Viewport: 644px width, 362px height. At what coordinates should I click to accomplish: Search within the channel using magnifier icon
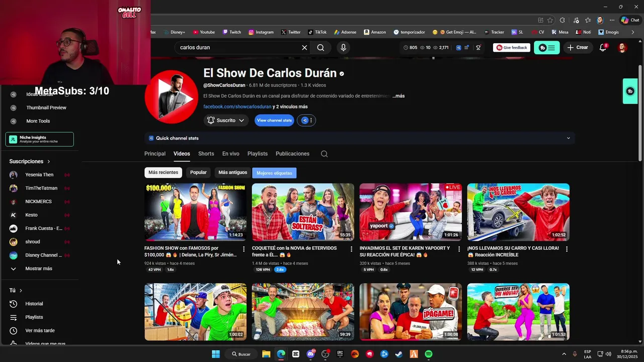pyautogui.click(x=324, y=154)
